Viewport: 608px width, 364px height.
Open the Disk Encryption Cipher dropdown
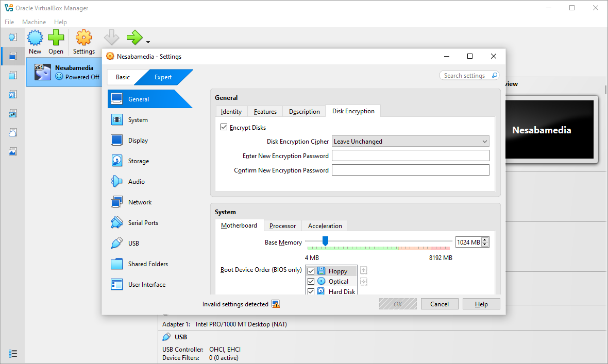click(410, 142)
